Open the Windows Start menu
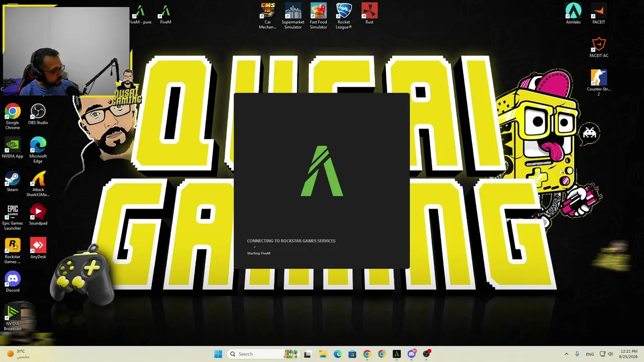 pyautogui.click(x=218, y=354)
